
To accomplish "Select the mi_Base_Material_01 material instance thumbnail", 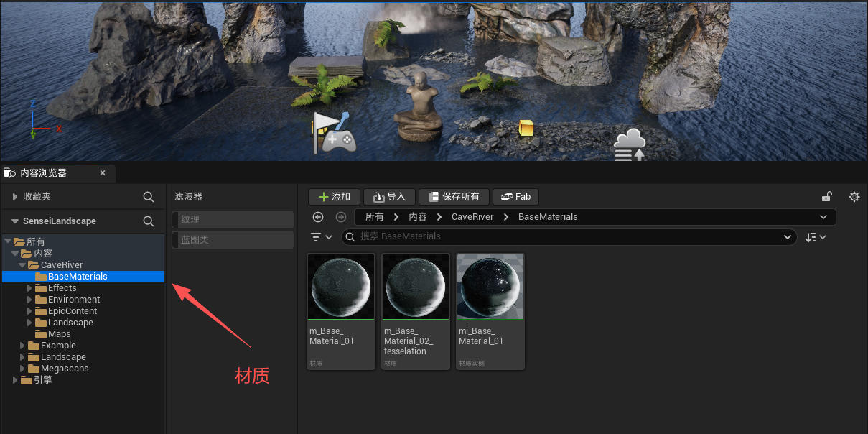I will 490,287.
